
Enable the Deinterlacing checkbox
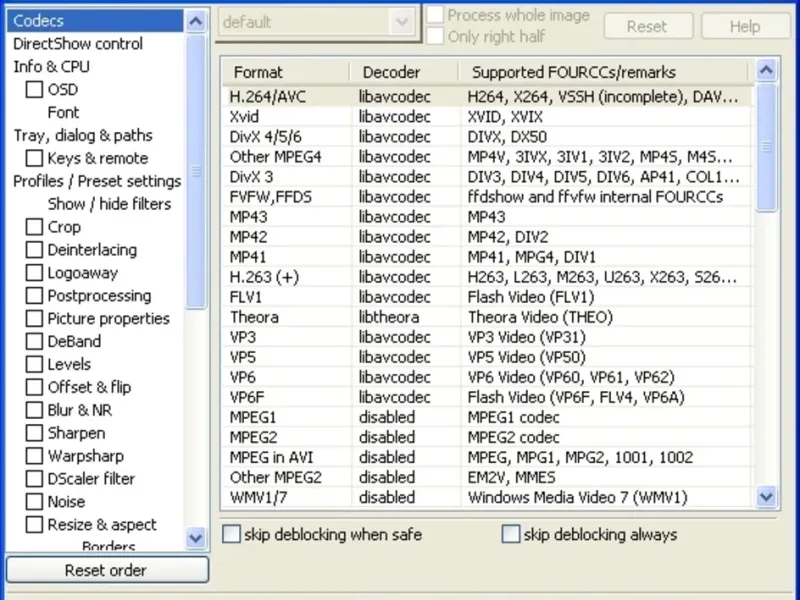click(34, 249)
